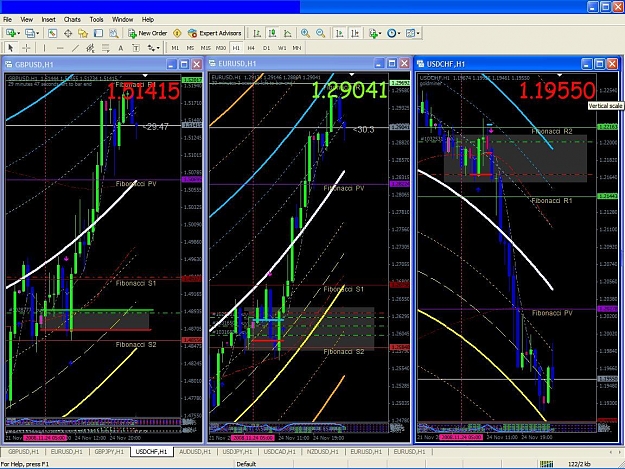Open the Tools menu

(96, 19)
